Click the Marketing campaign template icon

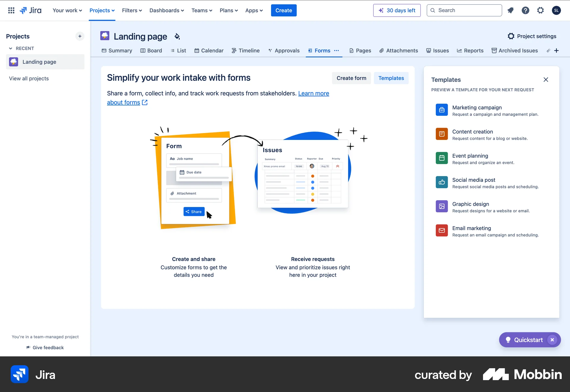tap(442, 110)
